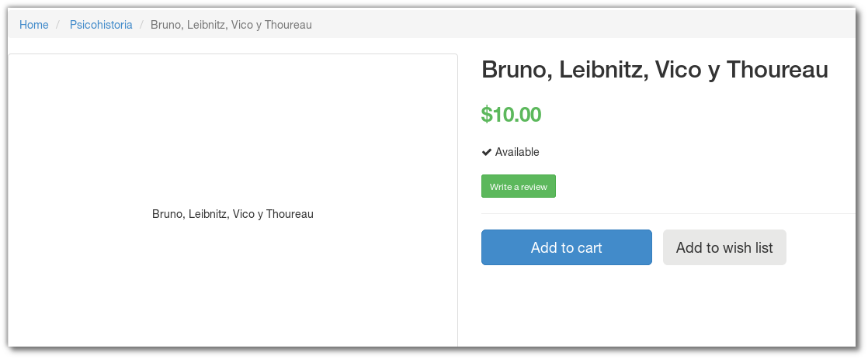Click the slash separator after Home

point(58,25)
